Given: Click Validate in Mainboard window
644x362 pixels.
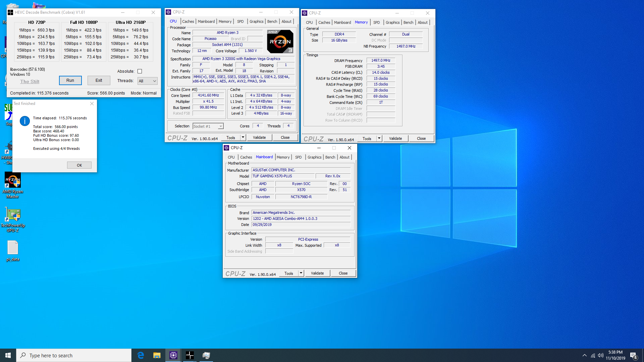Looking at the screenshot, I should click(x=317, y=273).
